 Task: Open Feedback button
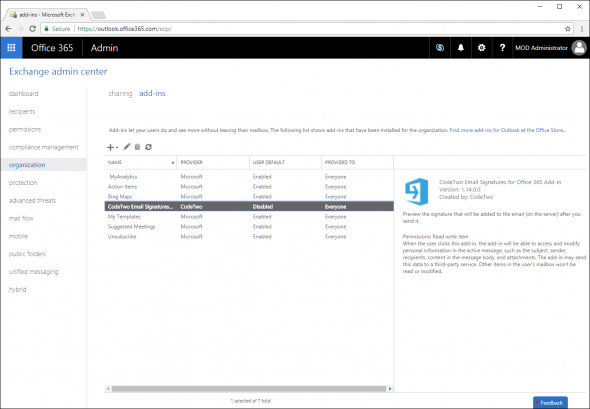[550, 403]
